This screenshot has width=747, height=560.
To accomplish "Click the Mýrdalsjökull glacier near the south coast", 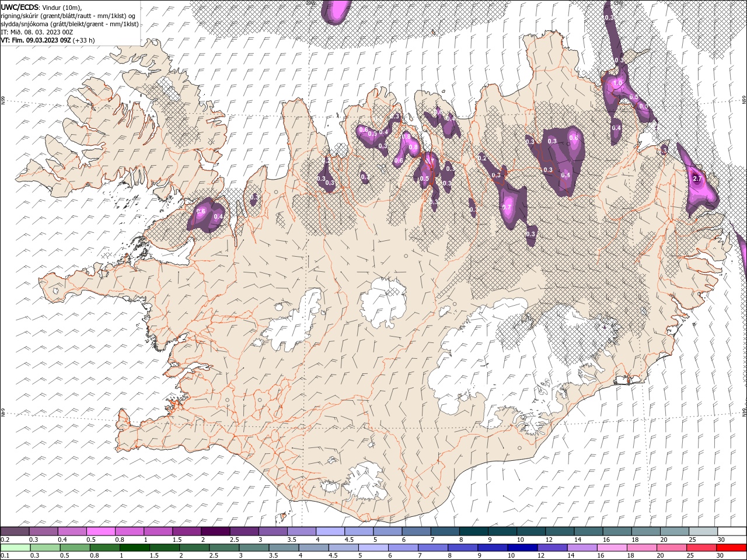I will pyautogui.click(x=366, y=481).
